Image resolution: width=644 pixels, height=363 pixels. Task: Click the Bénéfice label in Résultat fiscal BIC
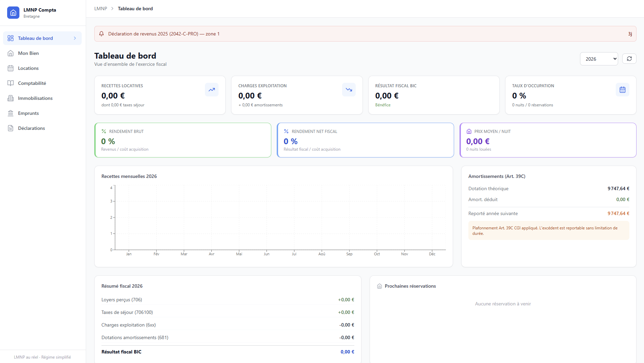point(383,105)
